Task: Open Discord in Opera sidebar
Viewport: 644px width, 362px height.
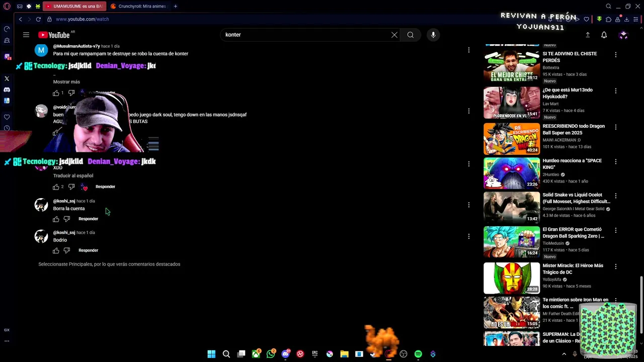Action: point(7,89)
